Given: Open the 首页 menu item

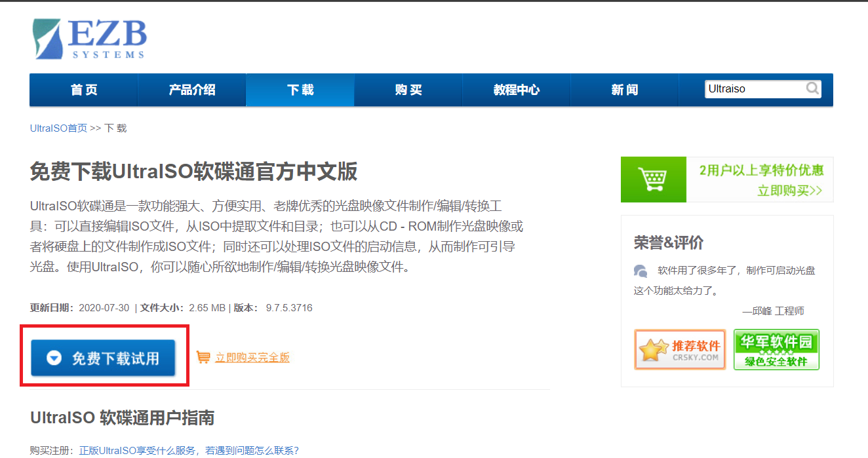Looking at the screenshot, I should pyautogui.click(x=84, y=90).
